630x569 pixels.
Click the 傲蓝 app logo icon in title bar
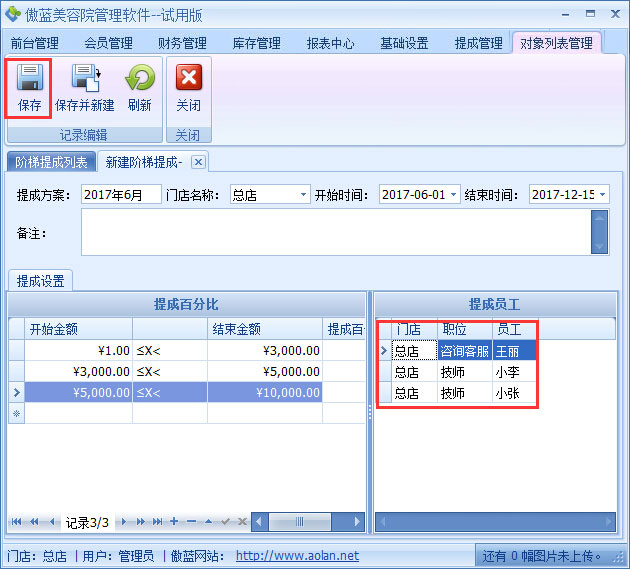(x=12, y=14)
